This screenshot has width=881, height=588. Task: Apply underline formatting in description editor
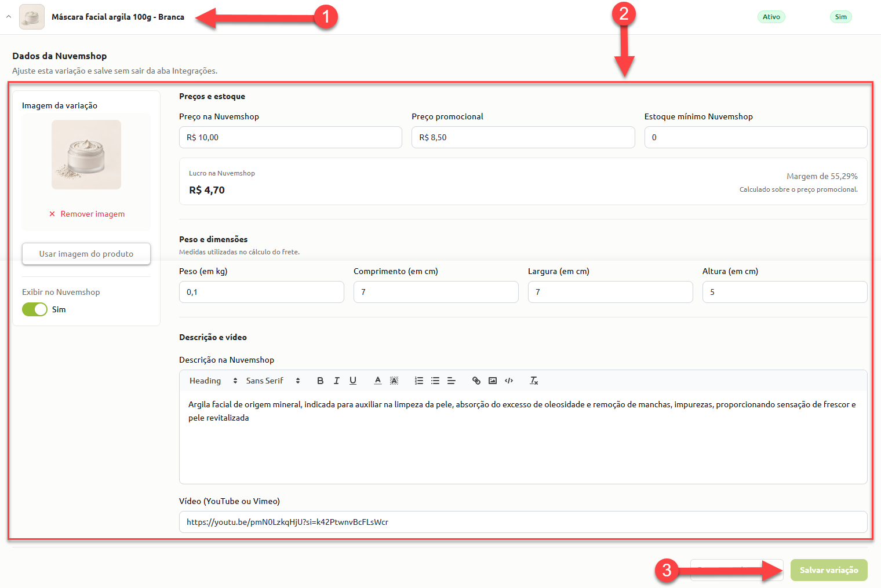(x=353, y=381)
